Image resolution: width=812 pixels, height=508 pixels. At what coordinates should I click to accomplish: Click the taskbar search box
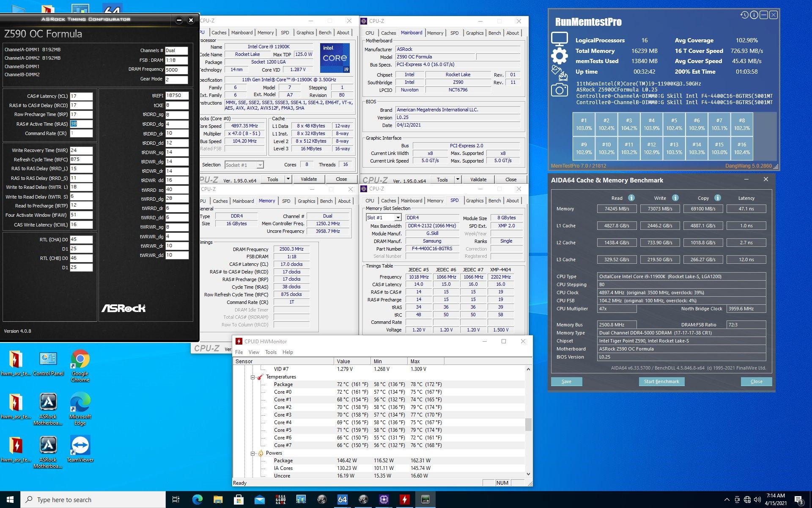(93, 500)
